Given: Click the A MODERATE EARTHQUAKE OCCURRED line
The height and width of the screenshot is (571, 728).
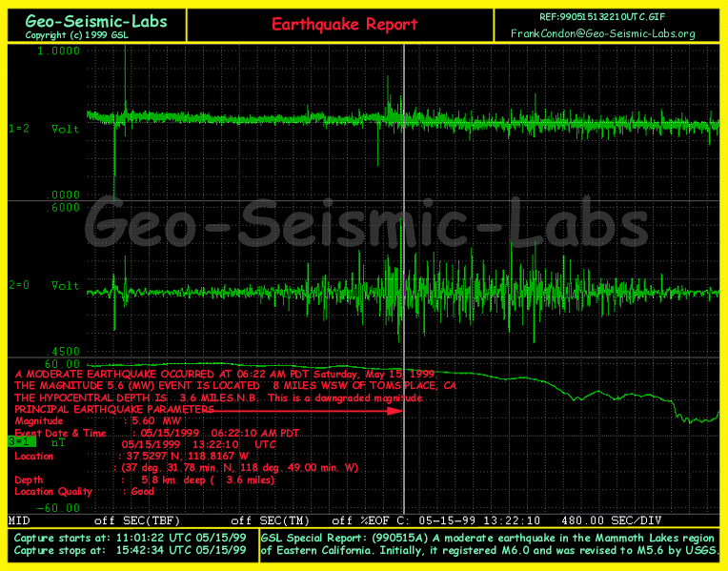Looking at the screenshot, I should point(225,374).
